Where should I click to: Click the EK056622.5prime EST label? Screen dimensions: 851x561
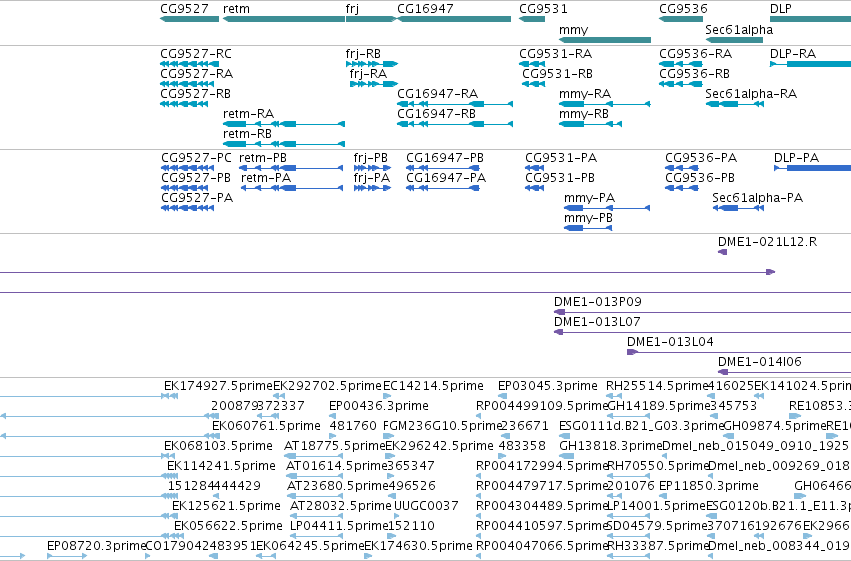[x=228, y=527]
